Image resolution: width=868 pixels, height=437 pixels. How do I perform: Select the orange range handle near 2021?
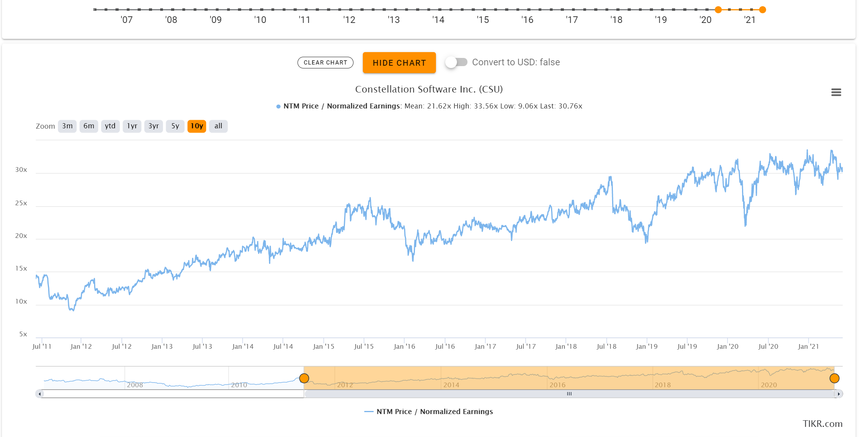(835, 378)
